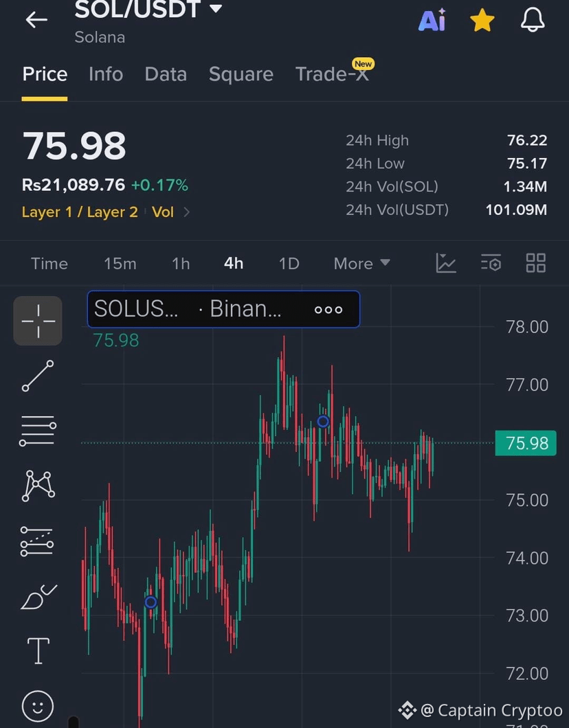Select the Time chart interval
Screen dimensions: 569x728
pyautogui.click(x=49, y=264)
